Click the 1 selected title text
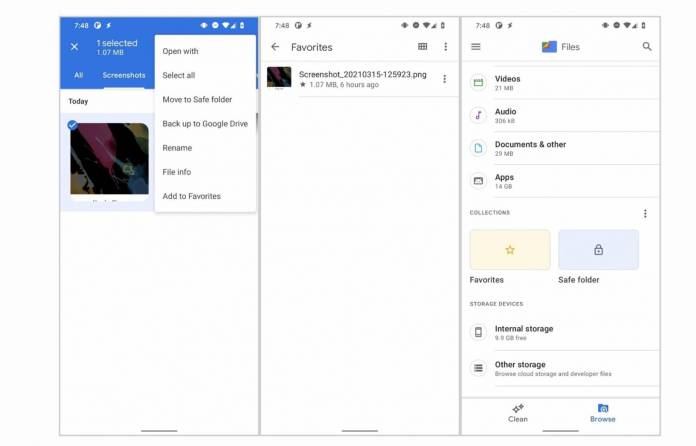The image size is (696, 446). point(117,43)
